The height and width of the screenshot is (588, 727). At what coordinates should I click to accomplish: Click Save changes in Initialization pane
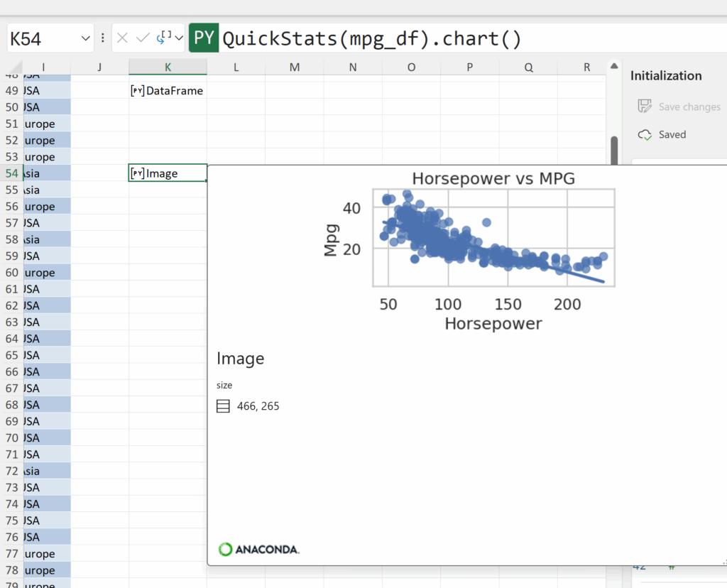[679, 107]
